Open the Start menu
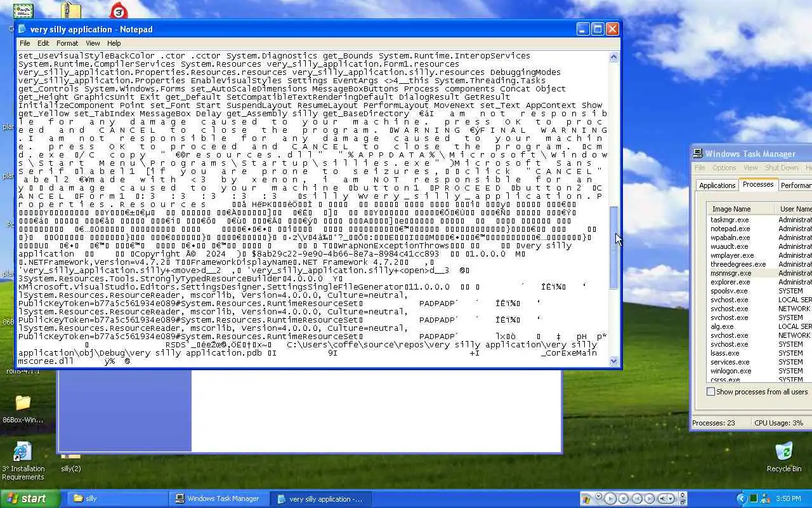 pos(30,498)
